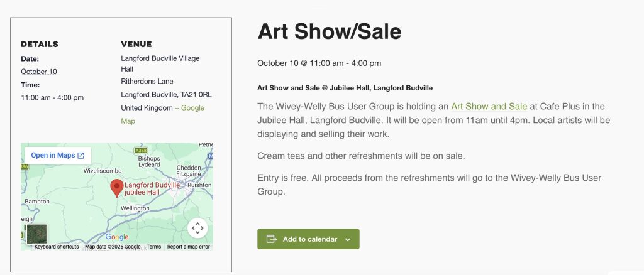Click the Google logo on the map
644x275 pixels.
tap(117, 237)
